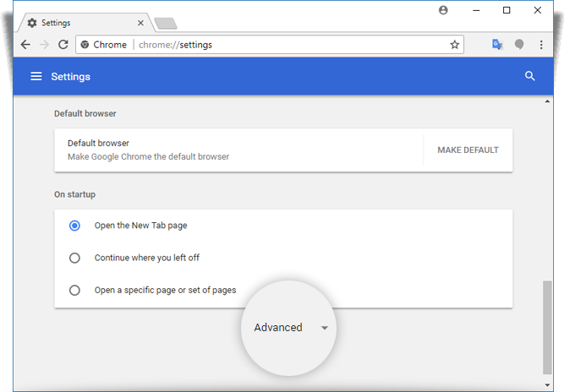This screenshot has height=392, width=564.
Task: Click the 'On startup' section heading
Action: tap(74, 194)
